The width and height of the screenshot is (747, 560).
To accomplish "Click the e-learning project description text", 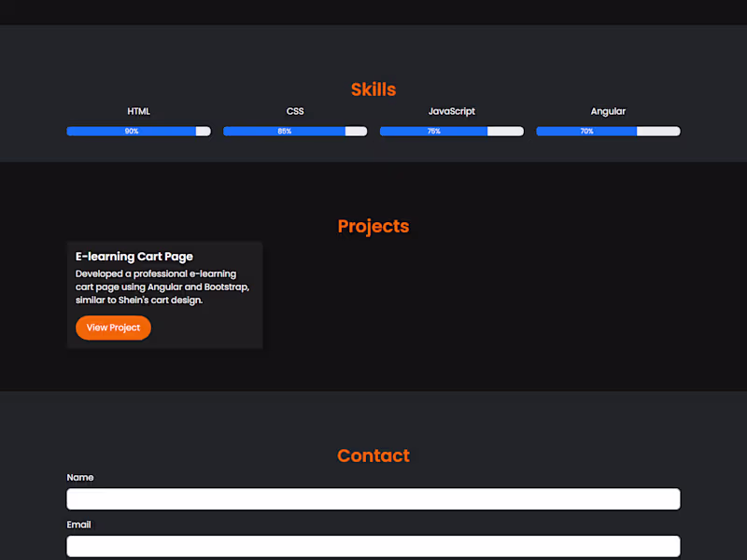I will (162, 287).
